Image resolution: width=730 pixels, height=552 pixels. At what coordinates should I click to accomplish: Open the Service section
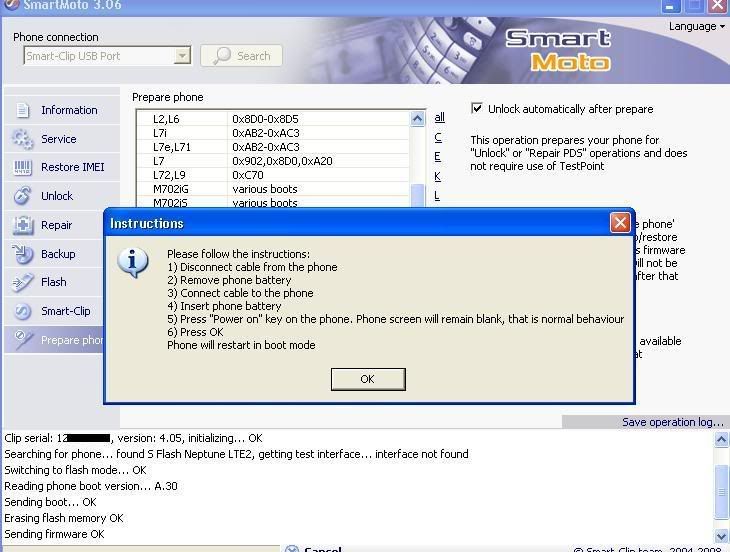(62, 139)
